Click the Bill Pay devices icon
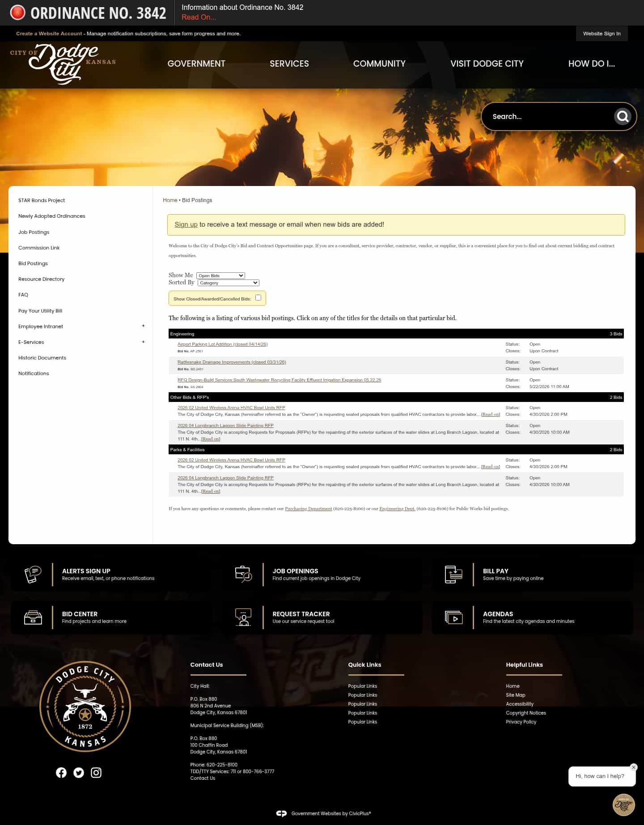The width and height of the screenshot is (644, 825). click(x=453, y=574)
